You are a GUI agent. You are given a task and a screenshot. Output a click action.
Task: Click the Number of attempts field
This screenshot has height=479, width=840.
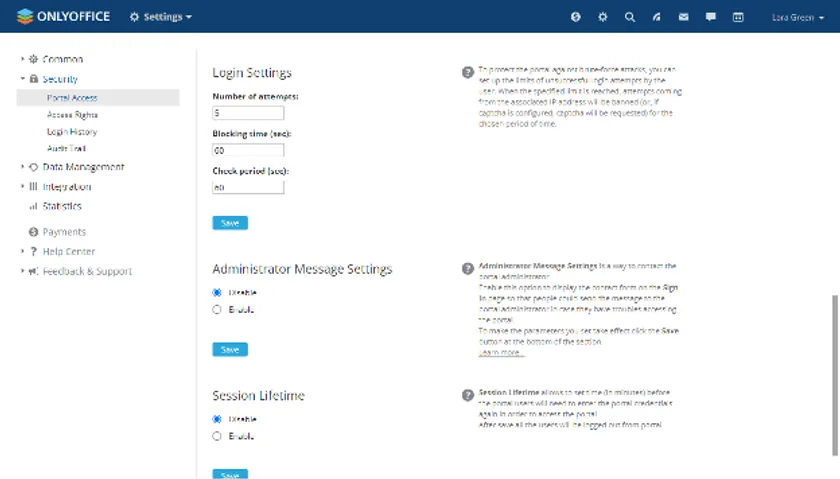(x=248, y=114)
